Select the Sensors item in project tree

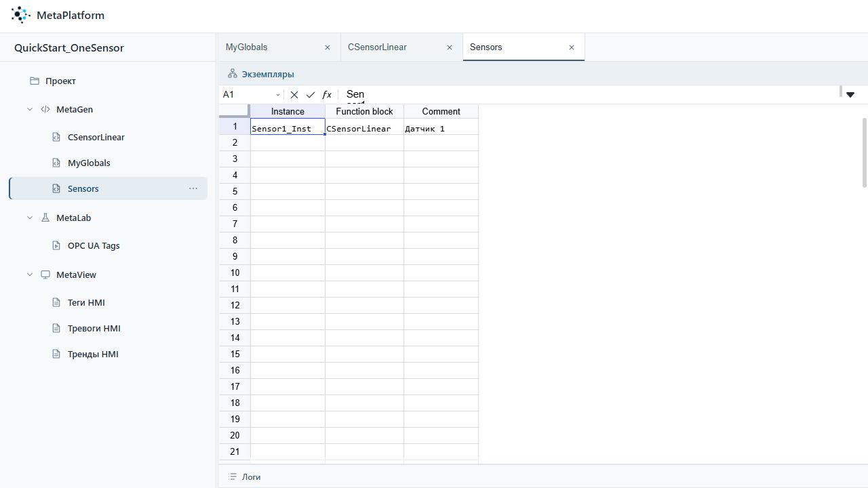coord(108,188)
